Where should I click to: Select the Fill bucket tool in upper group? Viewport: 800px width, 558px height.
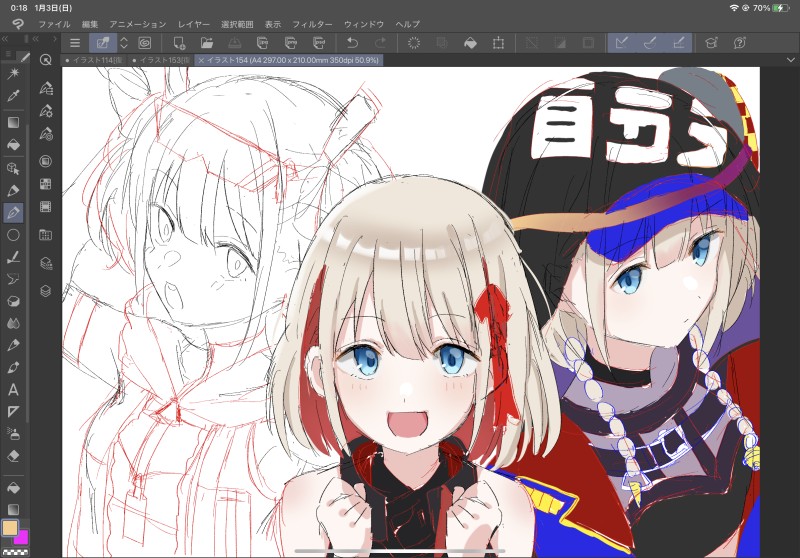[13, 145]
